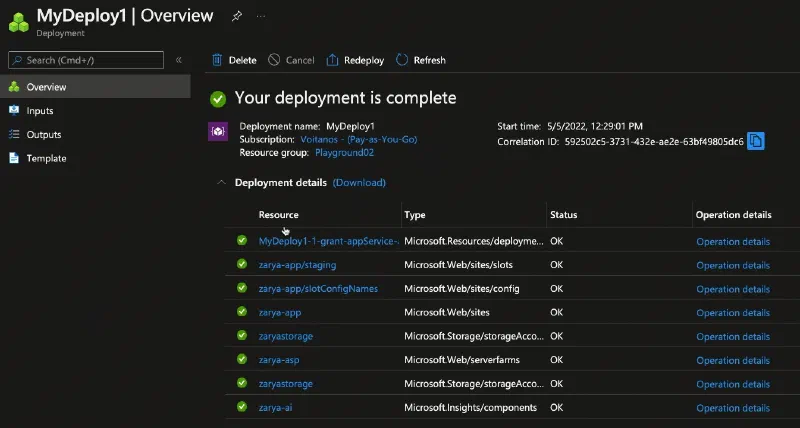Click status check icon for zarya-app/staging
This screenshot has height=428, width=800.
coord(242,264)
